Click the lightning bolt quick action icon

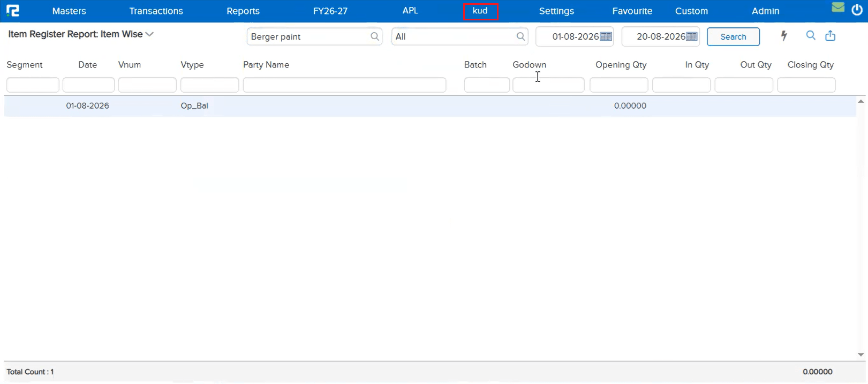(x=784, y=36)
